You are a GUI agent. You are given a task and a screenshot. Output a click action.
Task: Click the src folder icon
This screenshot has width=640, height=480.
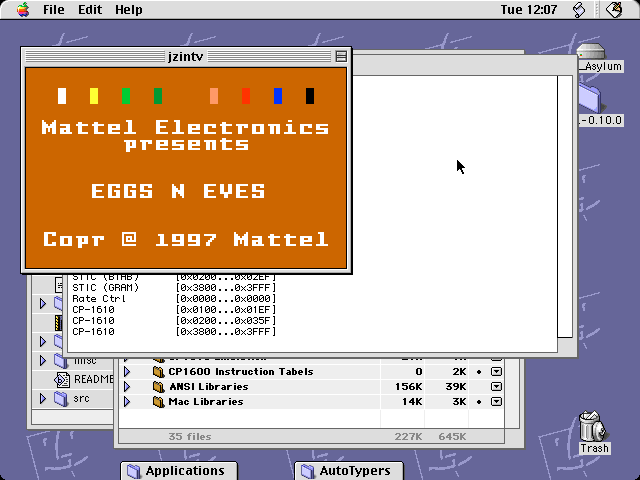(x=61, y=398)
